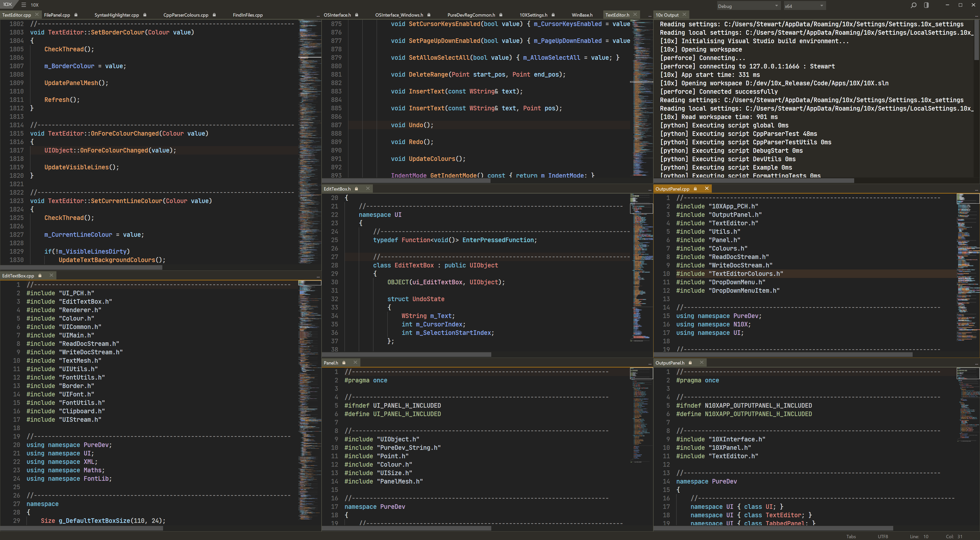Click lock icon on OSInterface_Windows.h tab
The image size is (980, 540).
pyautogui.click(x=429, y=15)
